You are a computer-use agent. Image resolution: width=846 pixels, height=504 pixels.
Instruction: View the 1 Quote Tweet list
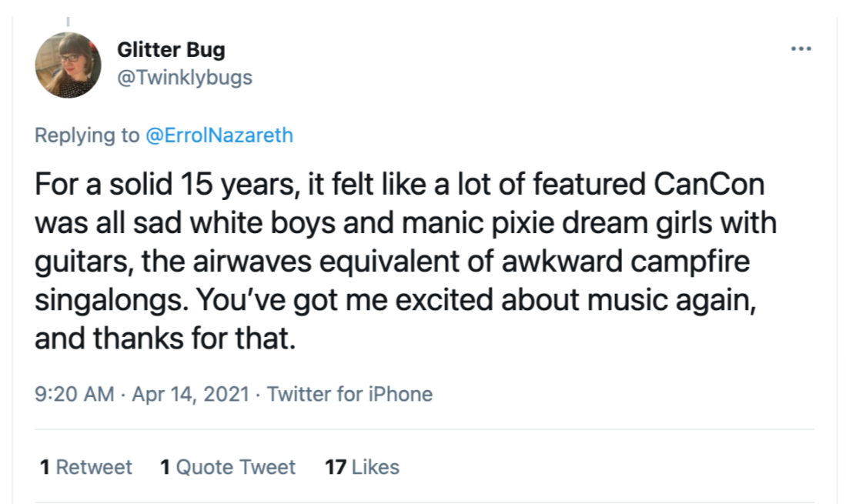click(x=228, y=467)
